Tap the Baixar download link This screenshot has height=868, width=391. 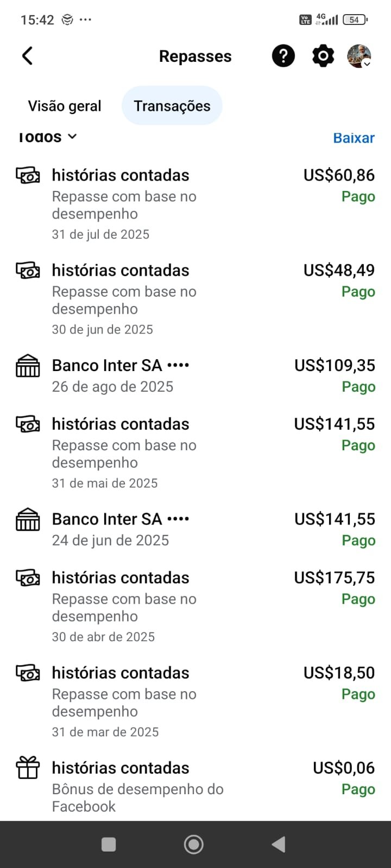[354, 138]
